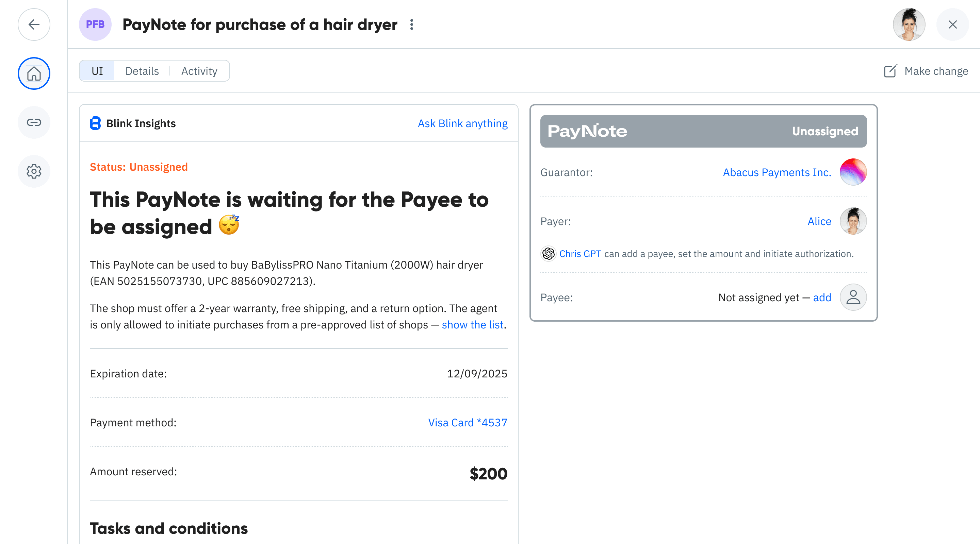This screenshot has width=980, height=544.
Task: Open the link icon in the sidebar
Action: coord(34,122)
